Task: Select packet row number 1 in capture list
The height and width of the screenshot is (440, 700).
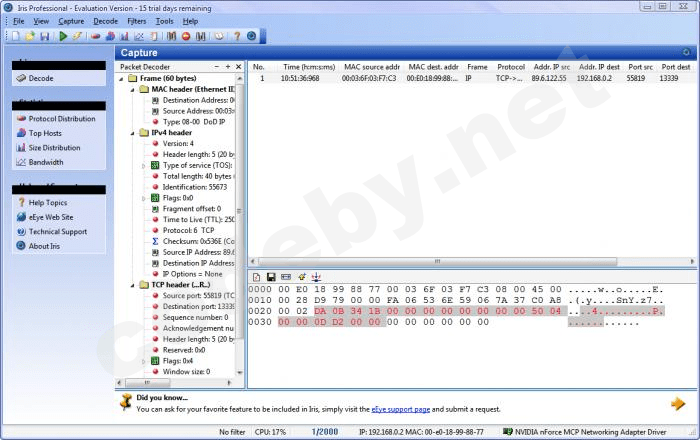Action: pos(400,77)
